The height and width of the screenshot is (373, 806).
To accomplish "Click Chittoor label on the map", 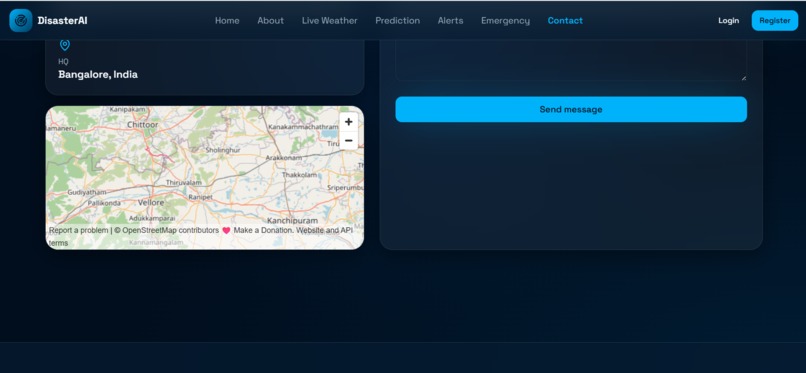I will [x=142, y=125].
